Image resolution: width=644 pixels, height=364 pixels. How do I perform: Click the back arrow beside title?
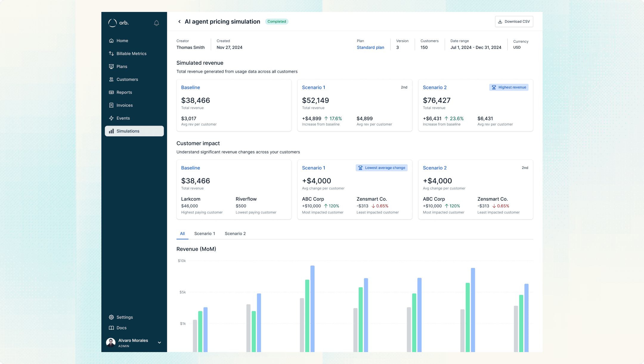[x=179, y=21]
